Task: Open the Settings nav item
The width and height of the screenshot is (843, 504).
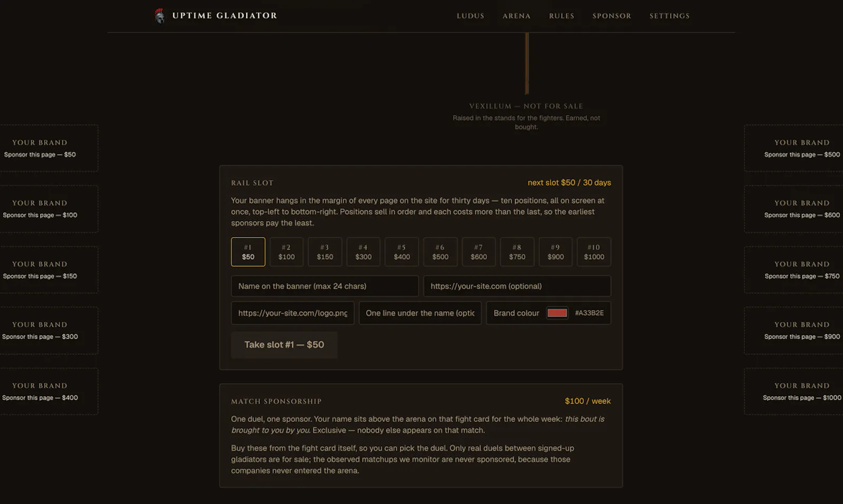Action: [x=669, y=16]
